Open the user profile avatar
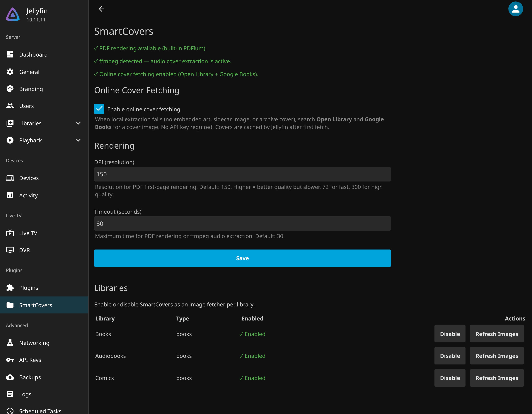The height and width of the screenshot is (414, 532). coord(515,9)
